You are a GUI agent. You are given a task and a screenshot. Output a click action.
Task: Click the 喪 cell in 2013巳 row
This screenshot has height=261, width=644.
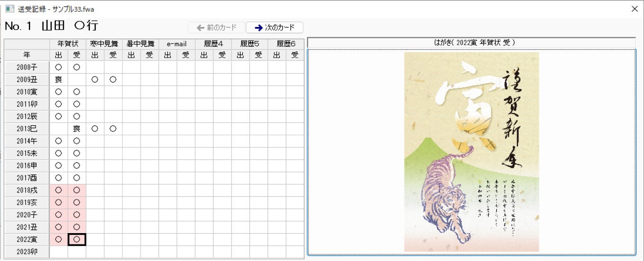77,129
